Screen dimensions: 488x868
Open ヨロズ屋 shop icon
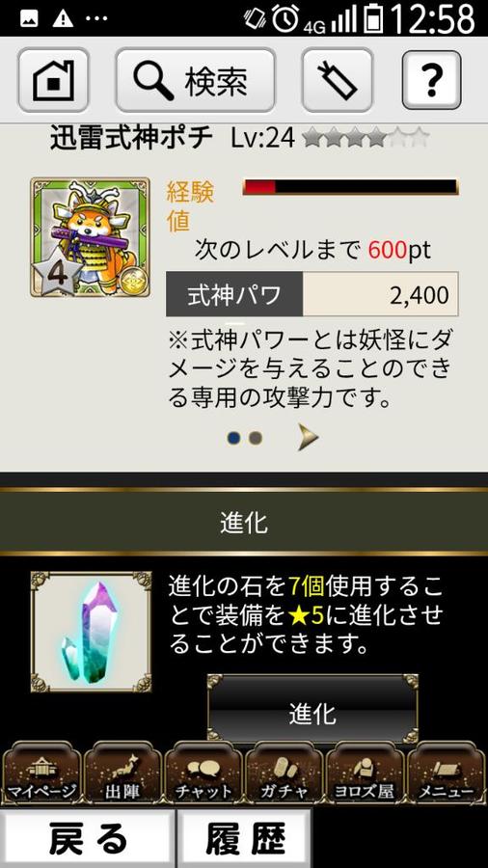pos(366,773)
